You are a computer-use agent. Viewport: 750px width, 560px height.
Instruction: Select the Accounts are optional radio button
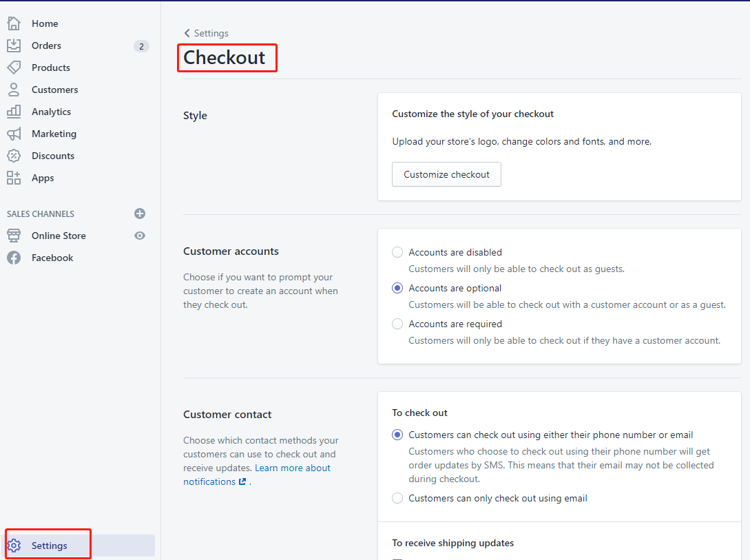(x=397, y=288)
